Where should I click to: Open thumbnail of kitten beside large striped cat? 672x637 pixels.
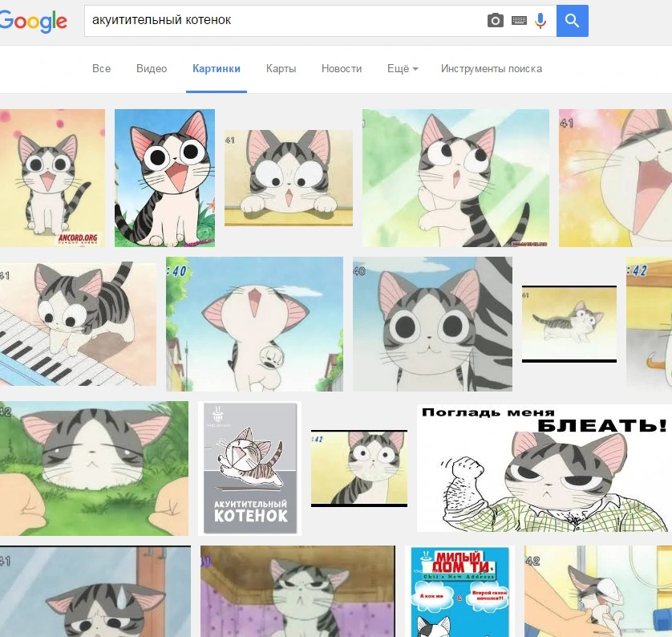432,323
